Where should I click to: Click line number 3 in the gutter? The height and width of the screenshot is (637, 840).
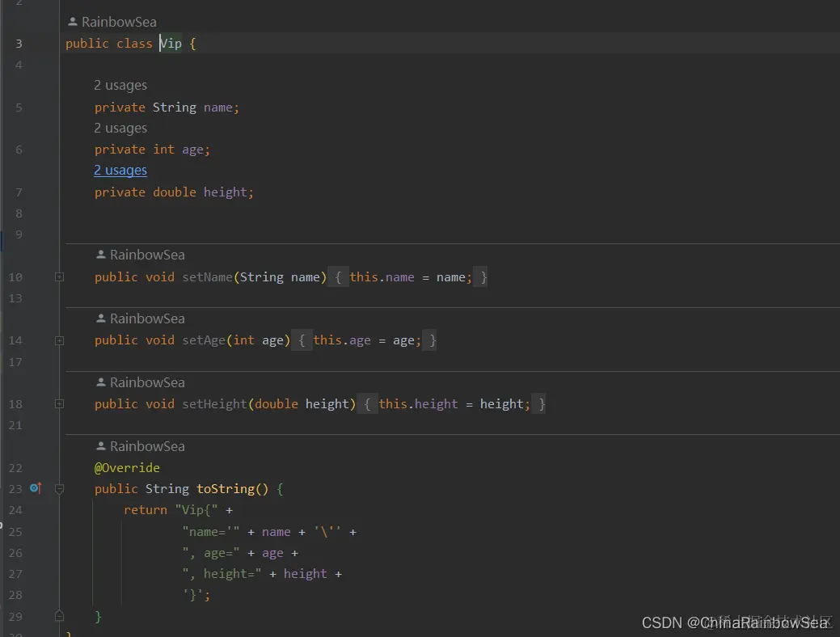pos(19,44)
